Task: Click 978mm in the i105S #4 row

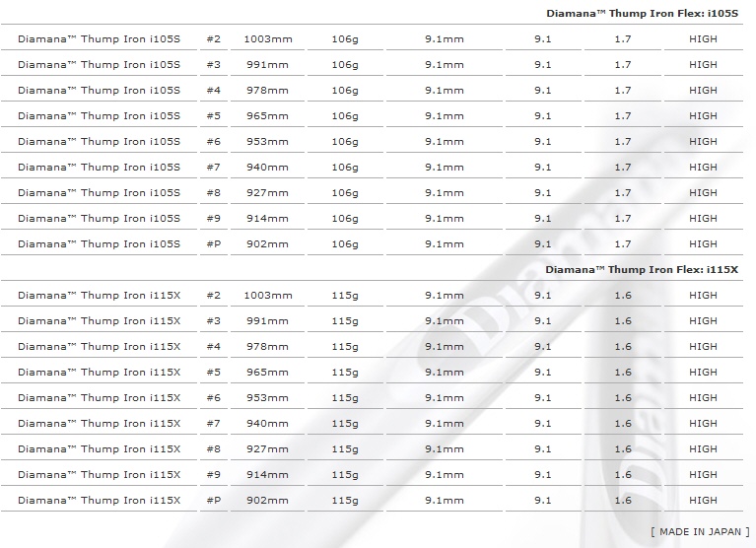Action: (x=267, y=90)
